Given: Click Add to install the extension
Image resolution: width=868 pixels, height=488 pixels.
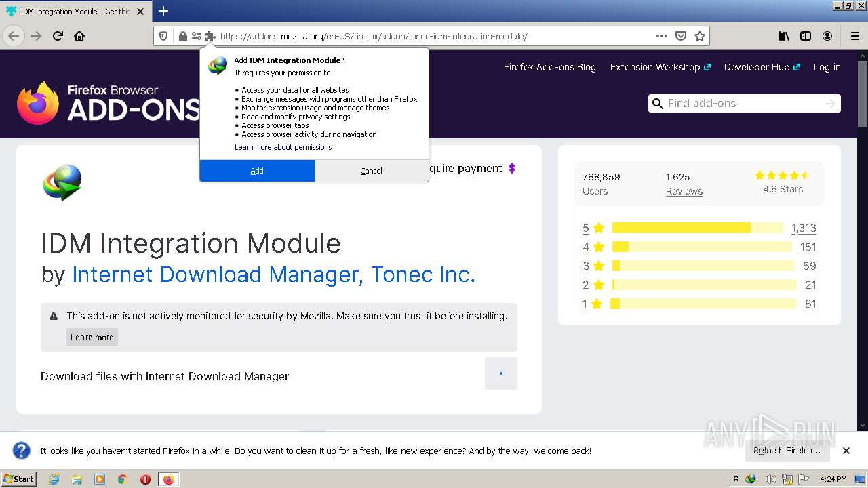Looking at the screenshot, I should pos(257,171).
